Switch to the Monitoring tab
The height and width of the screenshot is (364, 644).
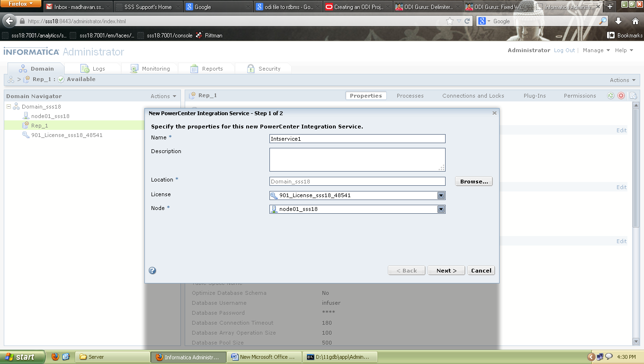pyautogui.click(x=150, y=69)
